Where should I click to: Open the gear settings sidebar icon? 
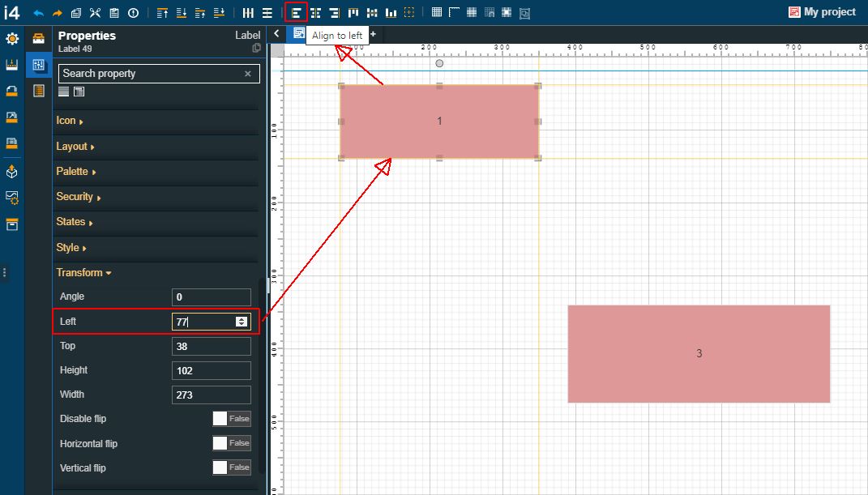(x=11, y=39)
